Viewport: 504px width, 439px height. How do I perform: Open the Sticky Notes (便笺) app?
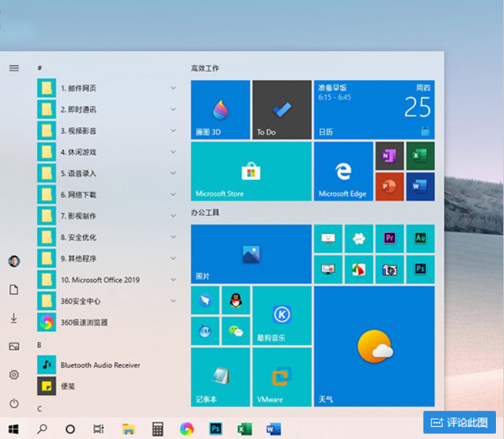tap(106, 386)
